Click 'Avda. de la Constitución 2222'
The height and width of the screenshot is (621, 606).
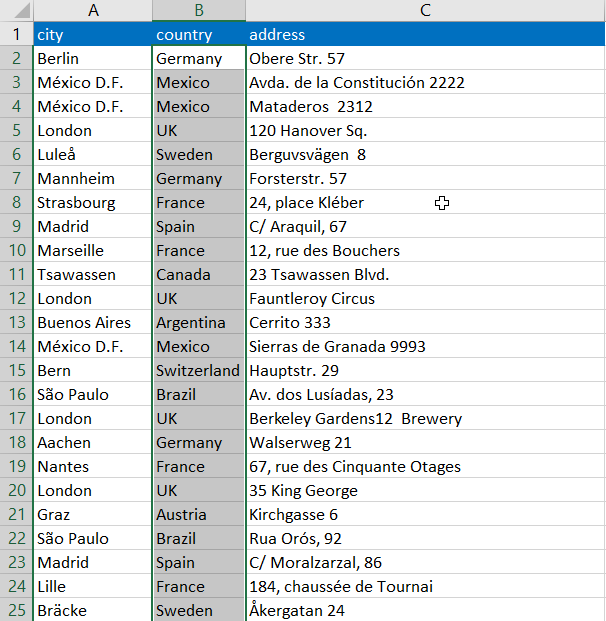click(425, 82)
